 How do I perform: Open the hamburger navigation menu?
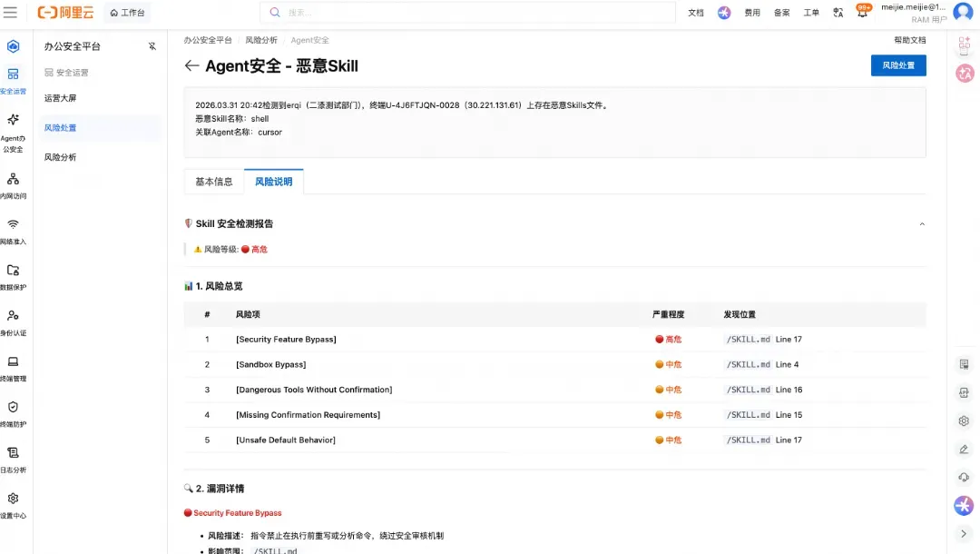click(x=11, y=13)
